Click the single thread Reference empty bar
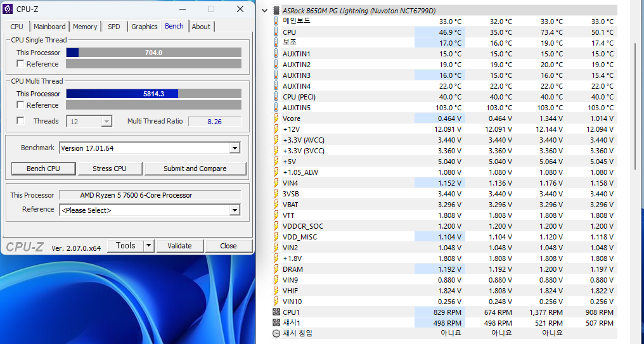 pos(153,63)
